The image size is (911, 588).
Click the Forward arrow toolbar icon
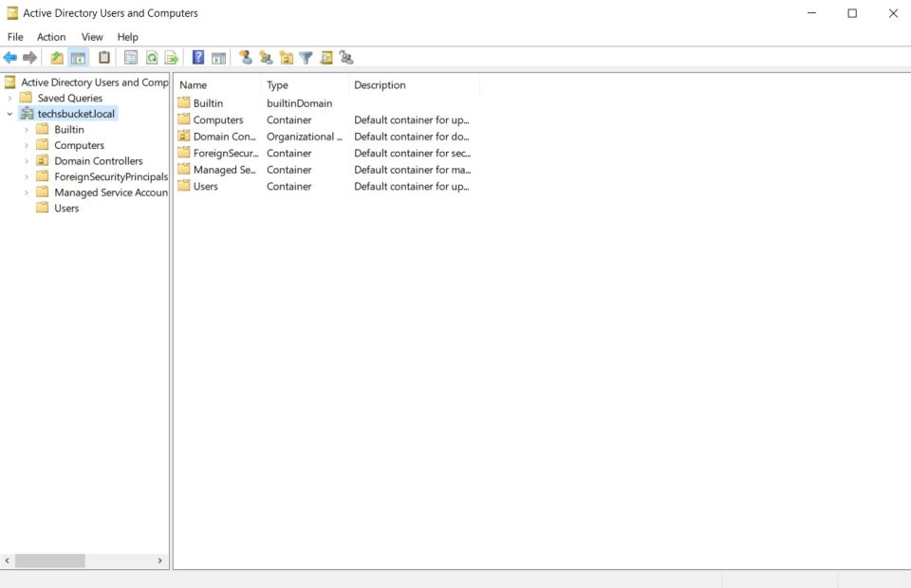pyautogui.click(x=29, y=58)
